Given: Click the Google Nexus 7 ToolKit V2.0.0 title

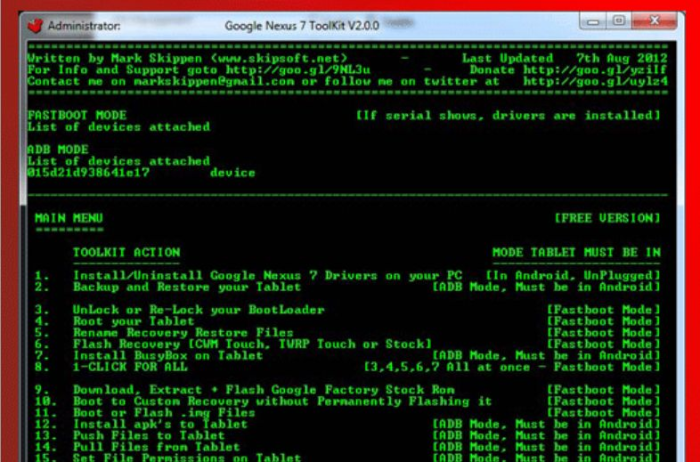Looking at the screenshot, I should click(x=302, y=25).
